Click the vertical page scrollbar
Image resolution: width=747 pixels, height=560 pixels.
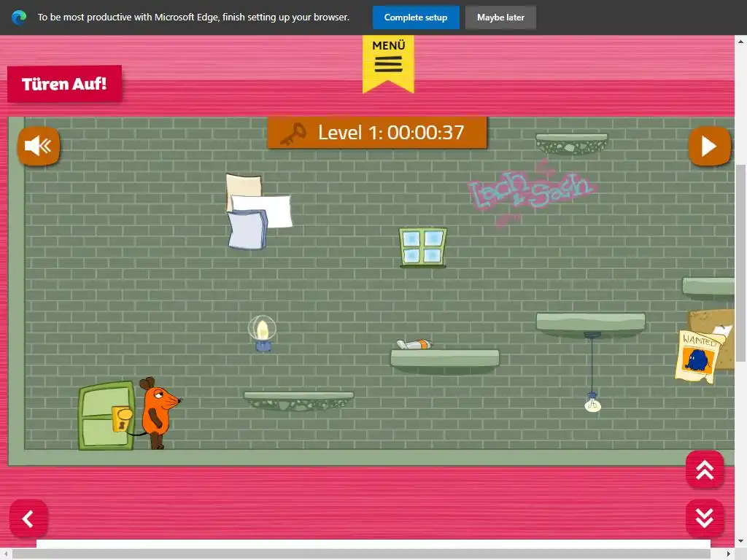740,262
